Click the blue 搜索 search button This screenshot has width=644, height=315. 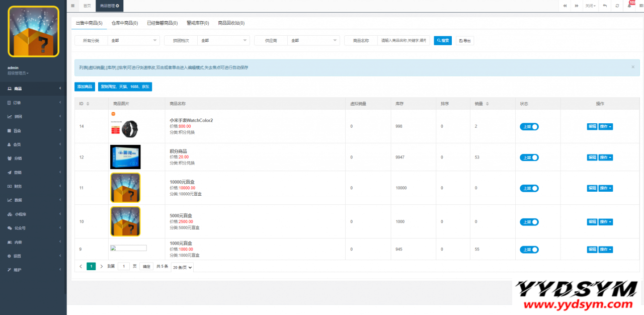443,40
